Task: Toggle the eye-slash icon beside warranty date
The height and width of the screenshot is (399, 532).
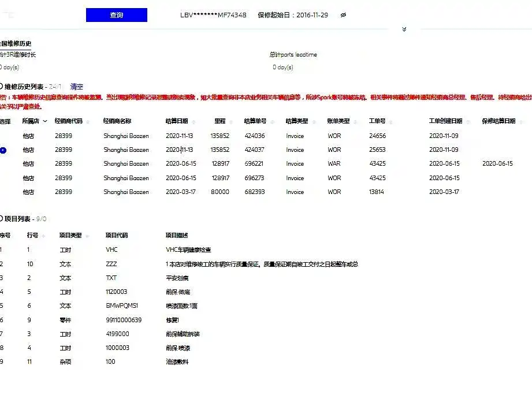Action: point(343,15)
